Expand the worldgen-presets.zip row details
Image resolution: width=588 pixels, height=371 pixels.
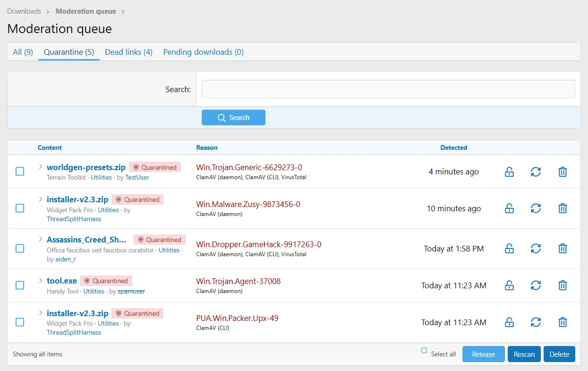pyautogui.click(x=41, y=166)
